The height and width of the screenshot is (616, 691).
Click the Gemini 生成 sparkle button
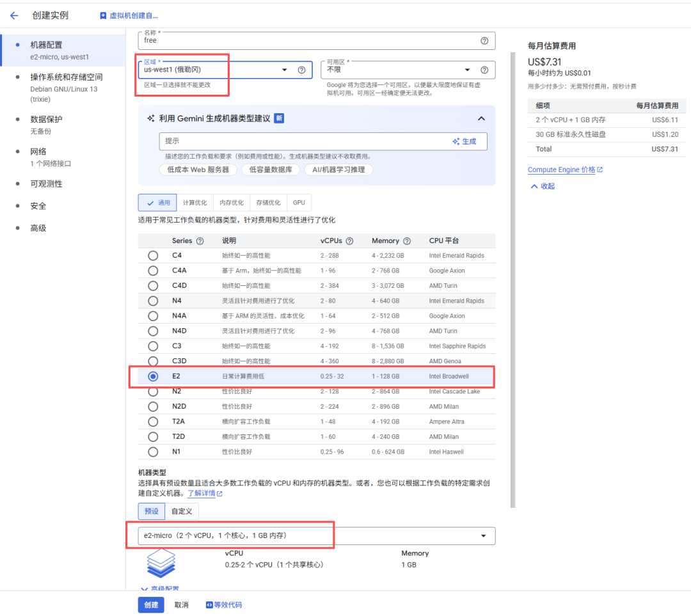(x=465, y=141)
